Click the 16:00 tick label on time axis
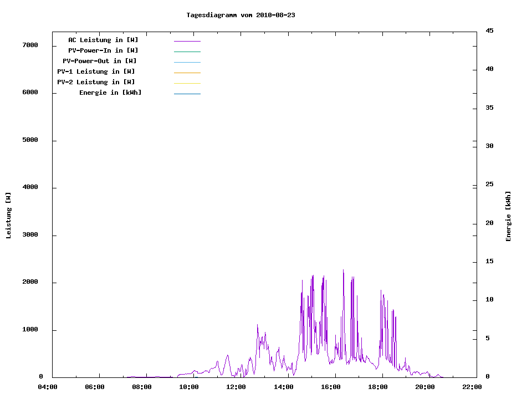The height and width of the screenshot is (399, 532). (330, 387)
